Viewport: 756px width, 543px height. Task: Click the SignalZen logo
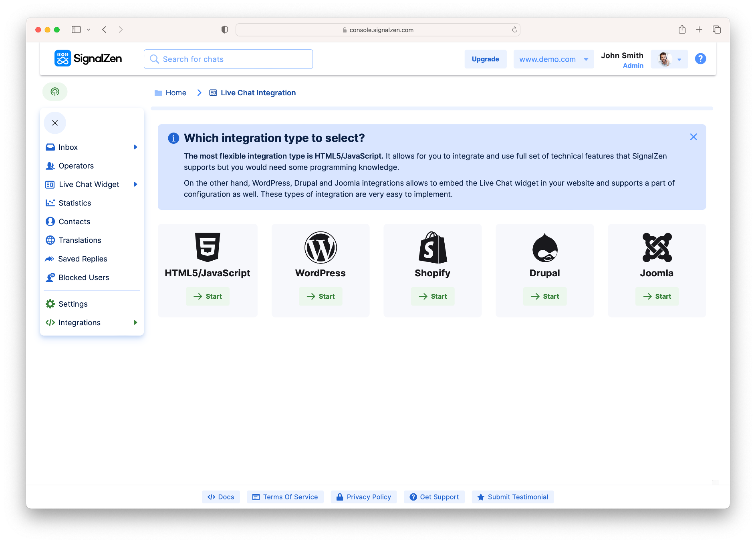(88, 58)
